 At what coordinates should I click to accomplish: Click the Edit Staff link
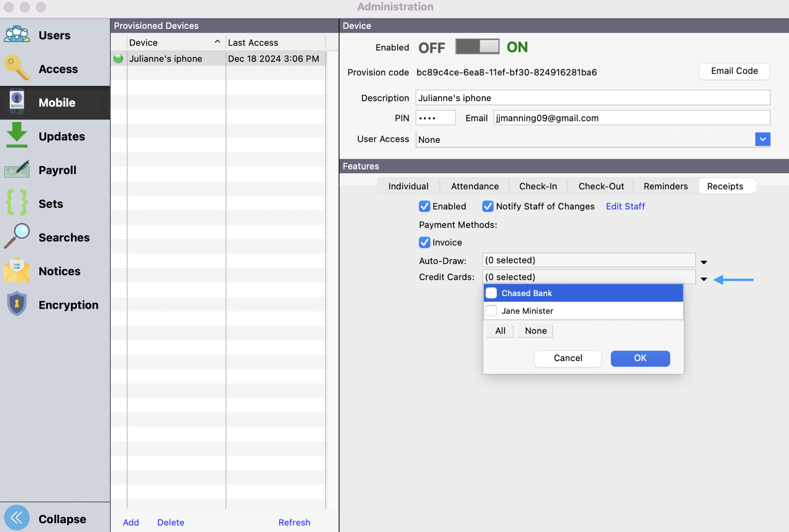pyautogui.click(x=625, y=206)
